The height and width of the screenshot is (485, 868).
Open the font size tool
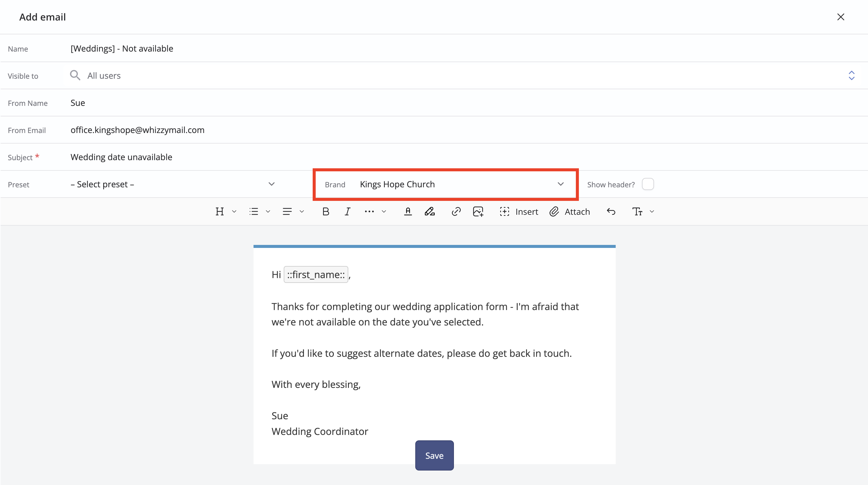(x=637, y=211)
